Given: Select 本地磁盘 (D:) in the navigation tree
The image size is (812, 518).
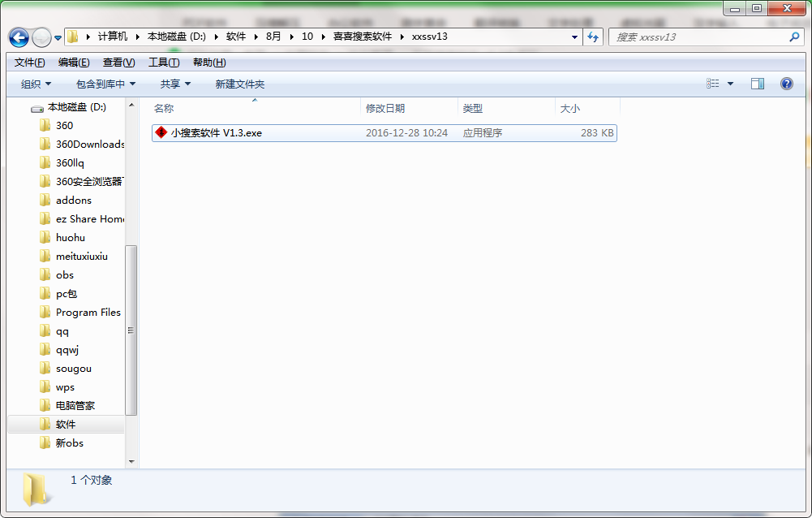Looking at the screenshot, I should pyautogui.click(x=76, y=107).
